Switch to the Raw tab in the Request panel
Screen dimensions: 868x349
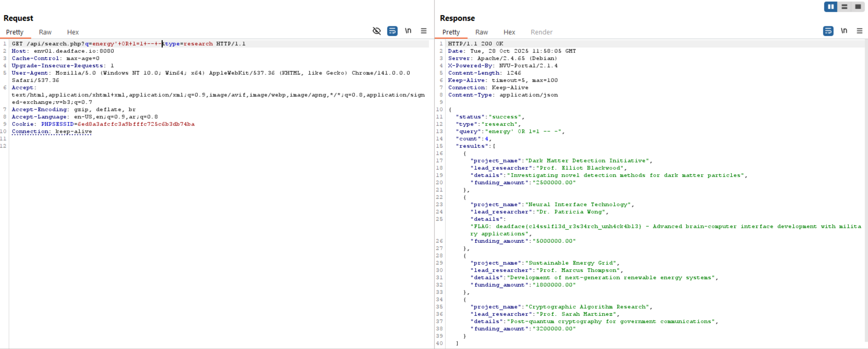[x=45, y=32]
